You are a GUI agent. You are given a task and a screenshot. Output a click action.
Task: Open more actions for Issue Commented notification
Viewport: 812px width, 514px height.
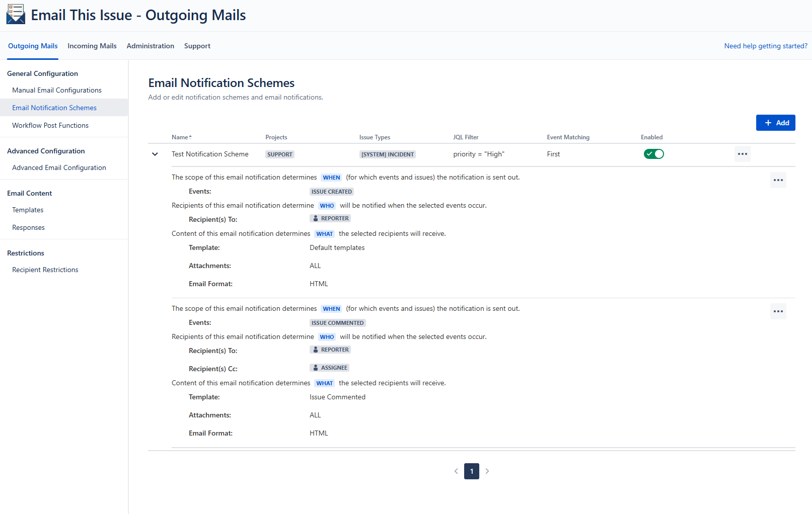(778, 311)
